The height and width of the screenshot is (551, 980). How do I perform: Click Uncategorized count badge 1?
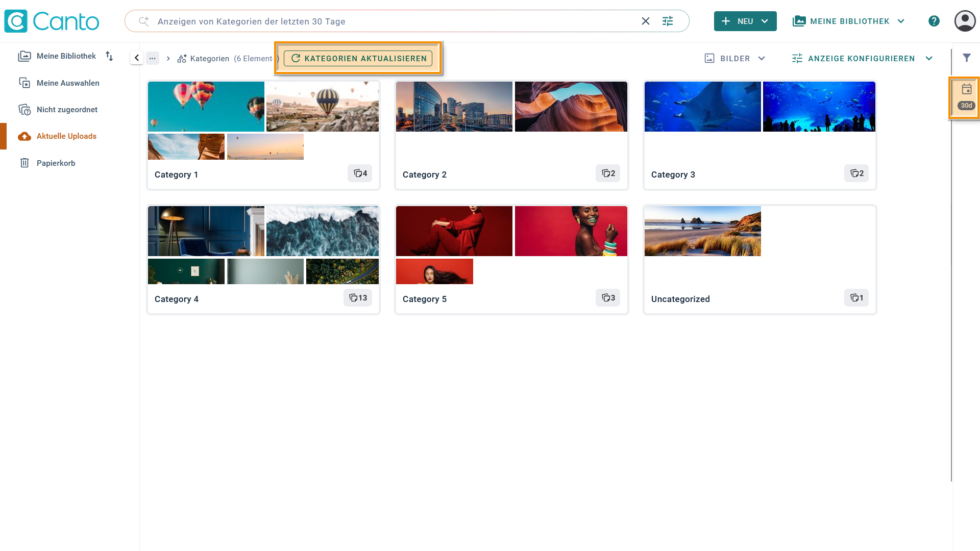pos(856,298)
